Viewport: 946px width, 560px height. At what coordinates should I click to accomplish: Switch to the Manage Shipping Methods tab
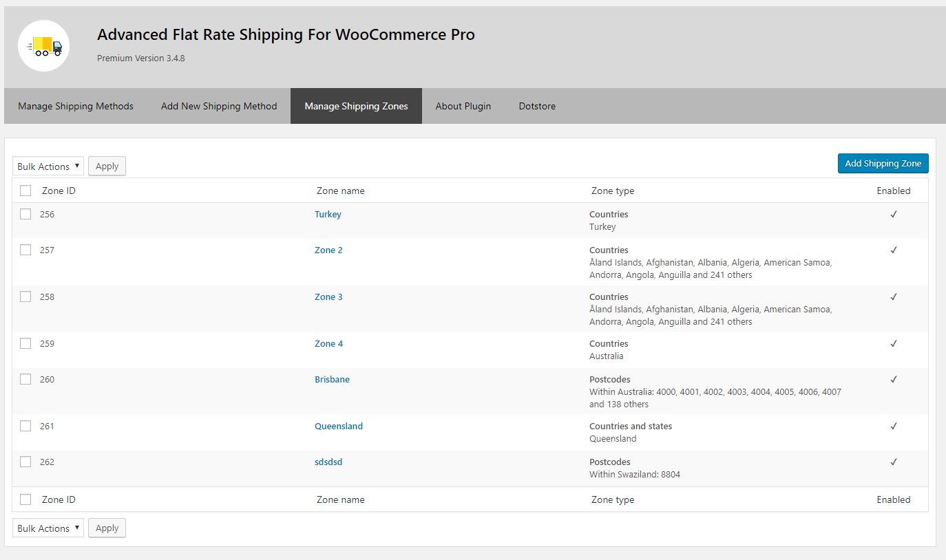(75, 106)
